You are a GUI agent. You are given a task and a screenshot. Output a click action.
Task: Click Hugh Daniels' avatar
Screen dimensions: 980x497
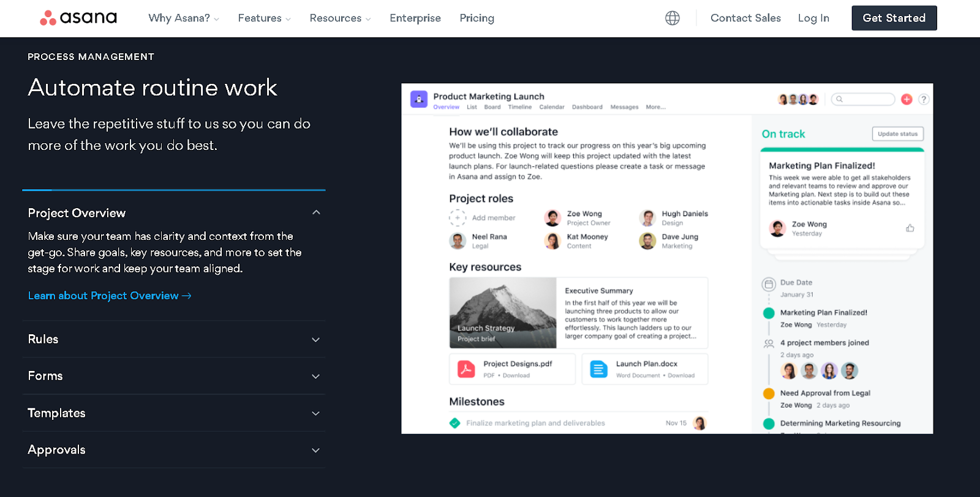coord(647,218)
